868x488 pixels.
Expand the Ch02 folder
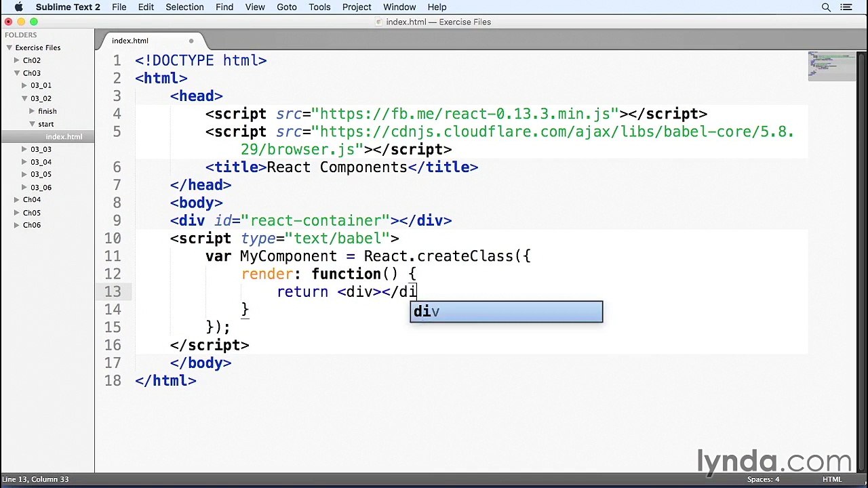[17, 60]
